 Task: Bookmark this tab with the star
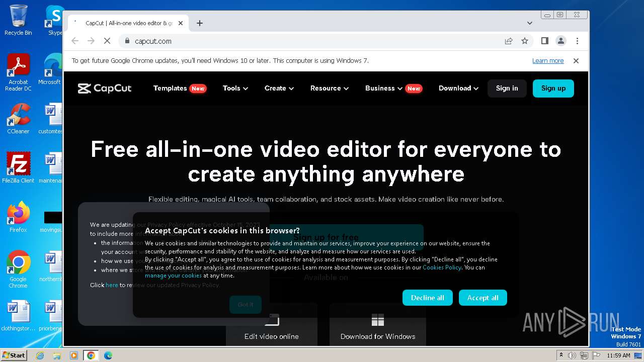click(525, 41)
